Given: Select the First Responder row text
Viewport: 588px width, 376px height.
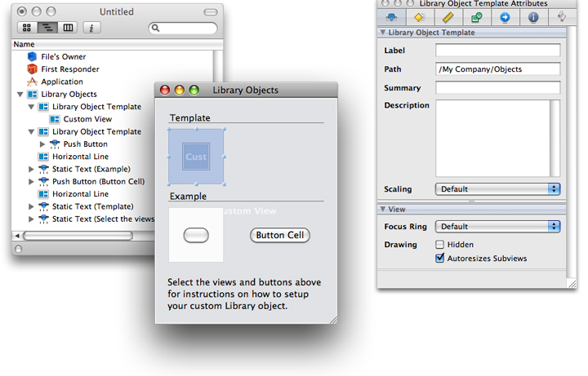Looking at the screenshot, I should tap(70, 69).
